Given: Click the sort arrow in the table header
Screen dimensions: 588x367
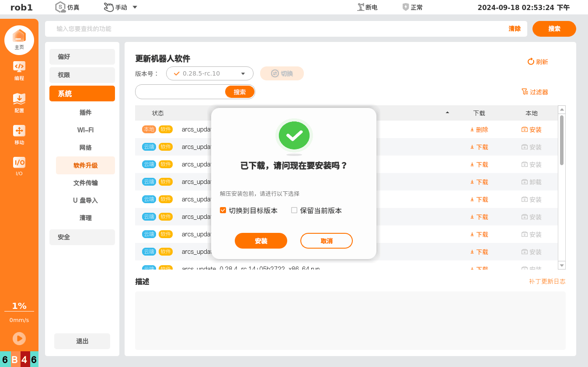Looking at the screenshot, I should coord(447,113).
